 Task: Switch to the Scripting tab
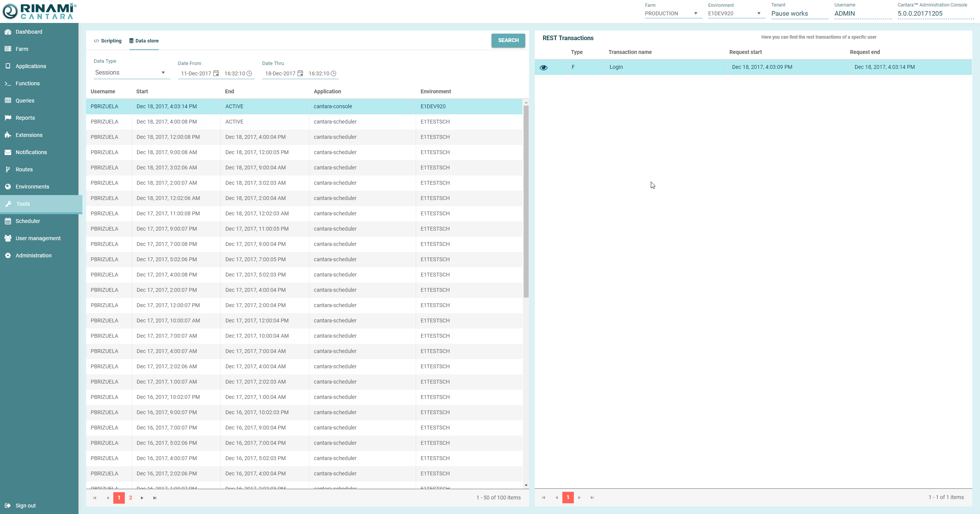coord(108,41)
